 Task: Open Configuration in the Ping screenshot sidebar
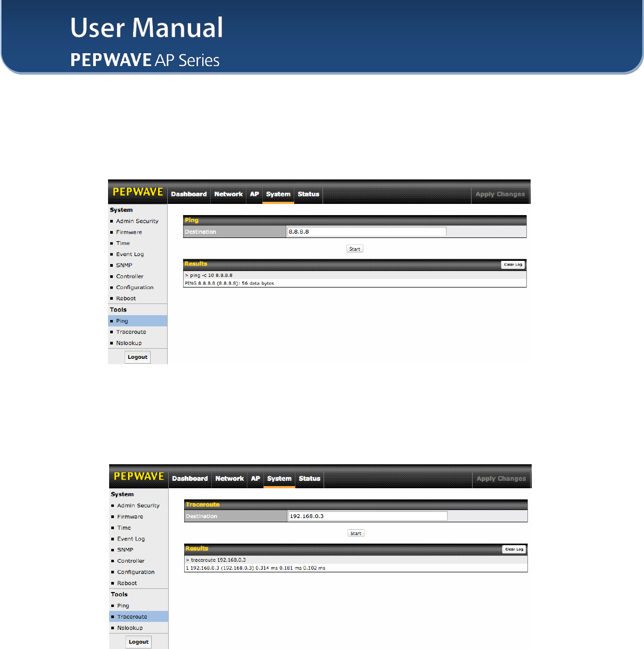[135, 287]
